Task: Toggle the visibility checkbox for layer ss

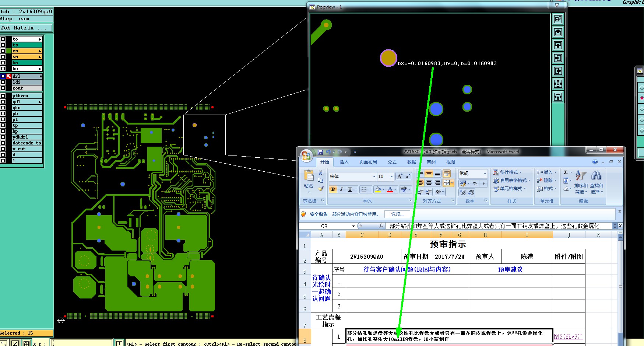Action: (x=3, y=57)
